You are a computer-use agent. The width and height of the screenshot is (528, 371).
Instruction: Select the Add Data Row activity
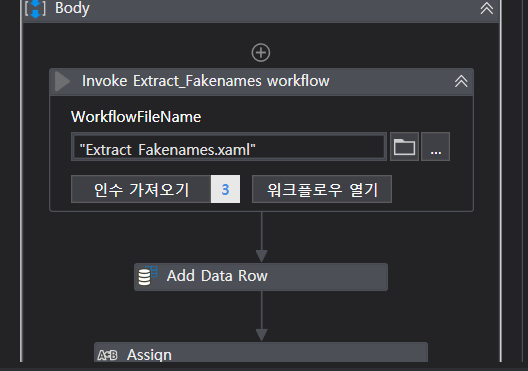click(x=261, y=277)
